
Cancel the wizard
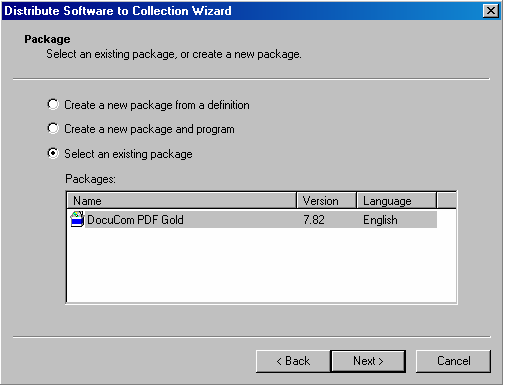pyautogui.click(x=453, y=361)
